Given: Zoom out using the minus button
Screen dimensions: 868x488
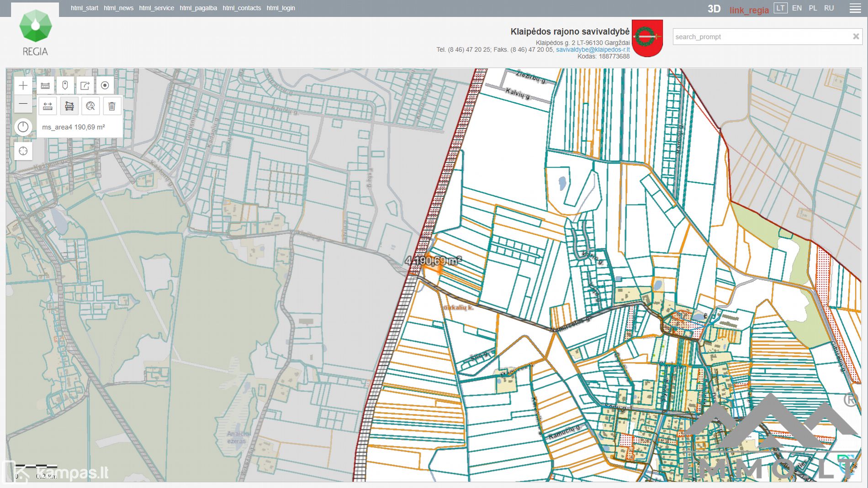Looking at the screenshot, I should (x=23, y=104).
